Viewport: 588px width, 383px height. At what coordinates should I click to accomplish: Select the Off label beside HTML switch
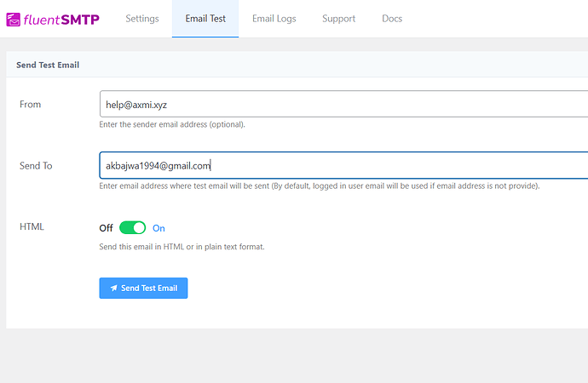pyautogui.click(x=106, y=228)
